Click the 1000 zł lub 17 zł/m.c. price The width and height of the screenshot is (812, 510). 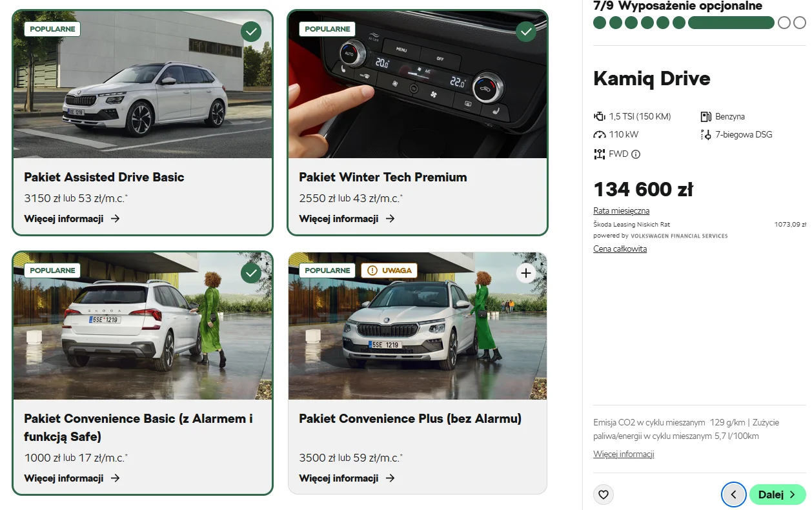76,458
